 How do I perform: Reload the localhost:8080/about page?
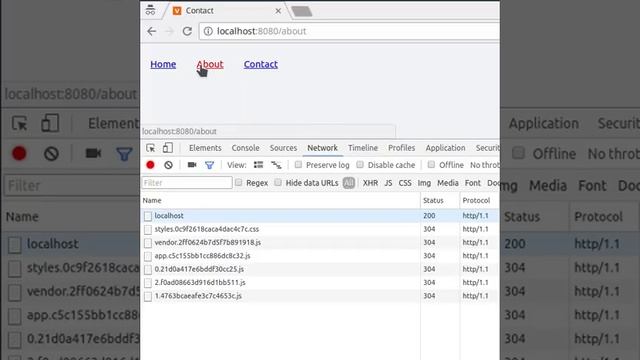click(x=187, y=31)
